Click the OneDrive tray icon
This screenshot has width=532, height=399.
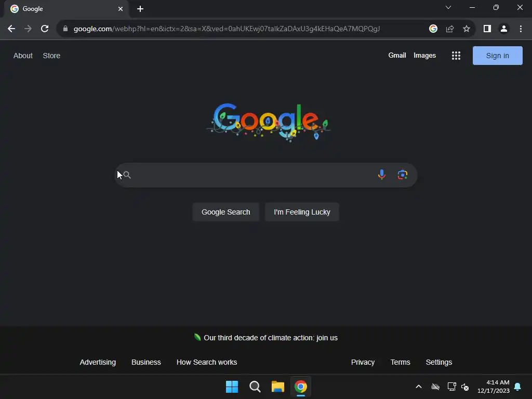click(x=435, y=387)
